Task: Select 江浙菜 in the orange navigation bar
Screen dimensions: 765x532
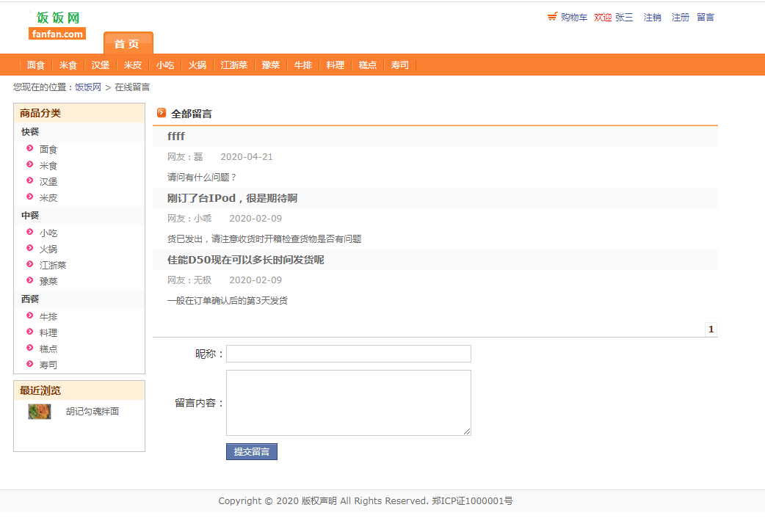Action: pos(234,65)
